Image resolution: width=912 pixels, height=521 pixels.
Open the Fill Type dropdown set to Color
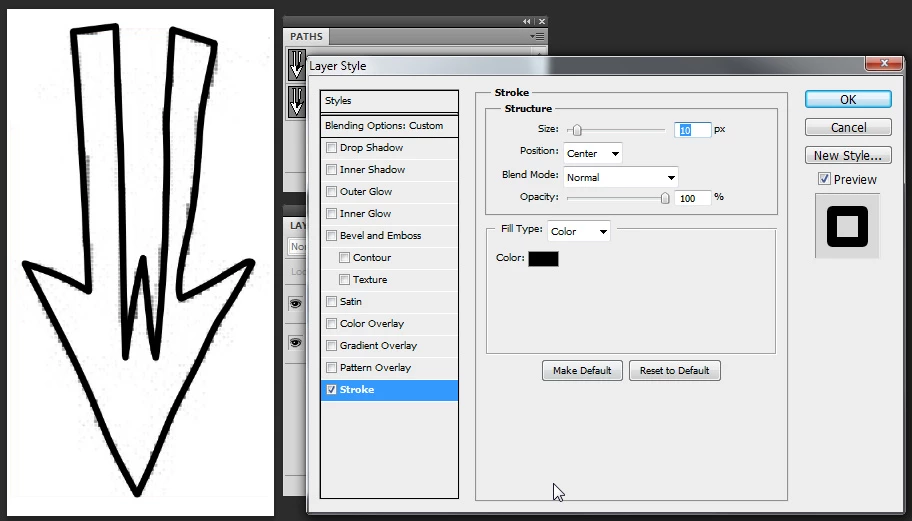pyautogui.click(x=579, y=231)
